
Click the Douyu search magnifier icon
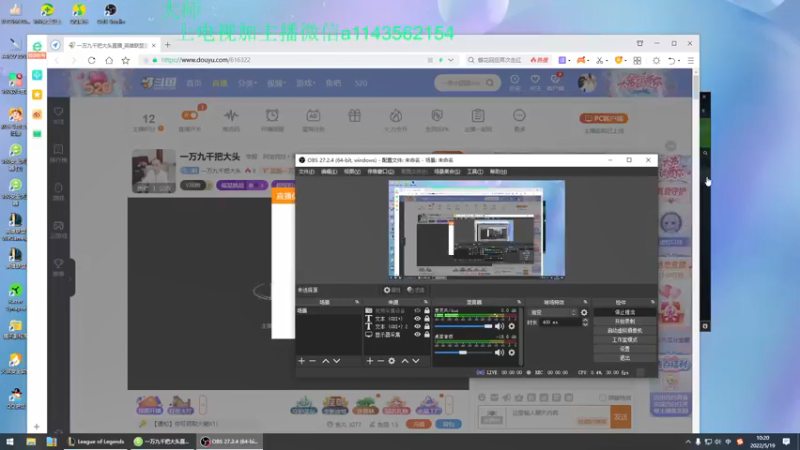[x=490, y=83]
